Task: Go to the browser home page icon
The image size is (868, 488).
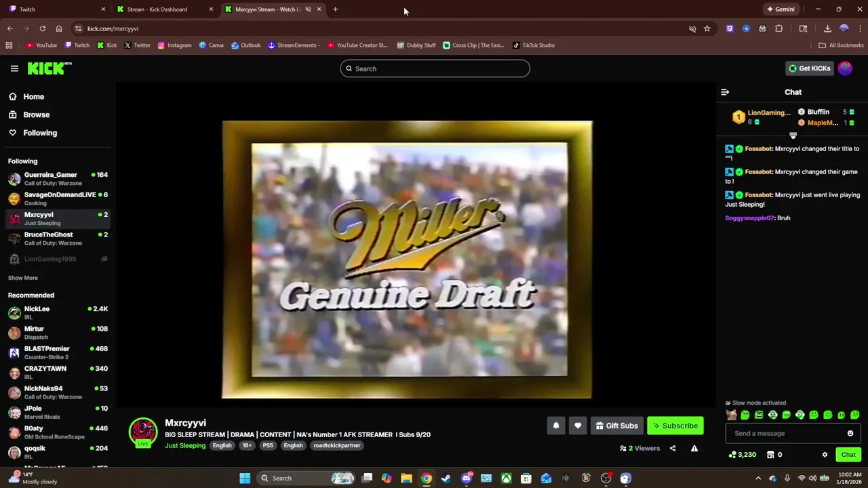Action: [x=59, y=28]
